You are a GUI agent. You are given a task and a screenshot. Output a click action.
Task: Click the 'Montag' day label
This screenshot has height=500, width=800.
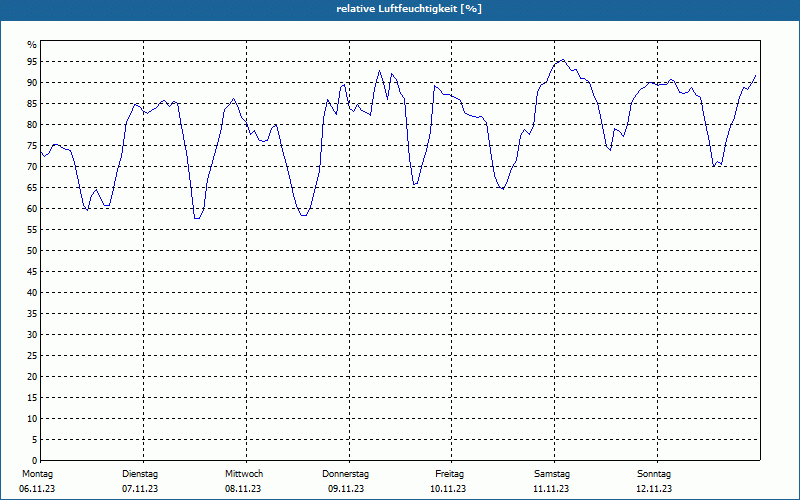[37, 474]
